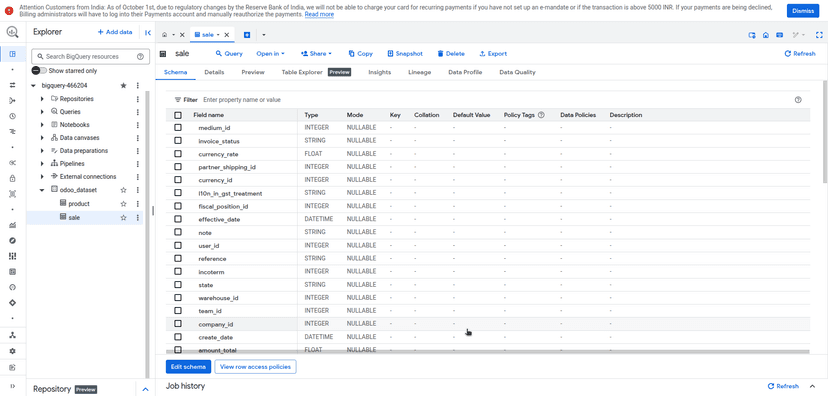This screenshot has width=828, height=396.
Task: Expand the Repository panel chevron
Action: (146, 389)
